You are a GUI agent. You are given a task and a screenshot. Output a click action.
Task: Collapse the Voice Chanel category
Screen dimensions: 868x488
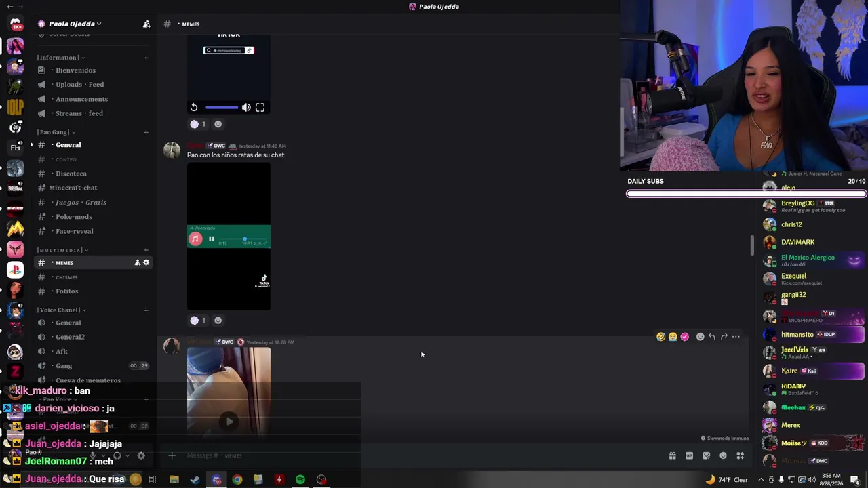click(x=62, y=310)
